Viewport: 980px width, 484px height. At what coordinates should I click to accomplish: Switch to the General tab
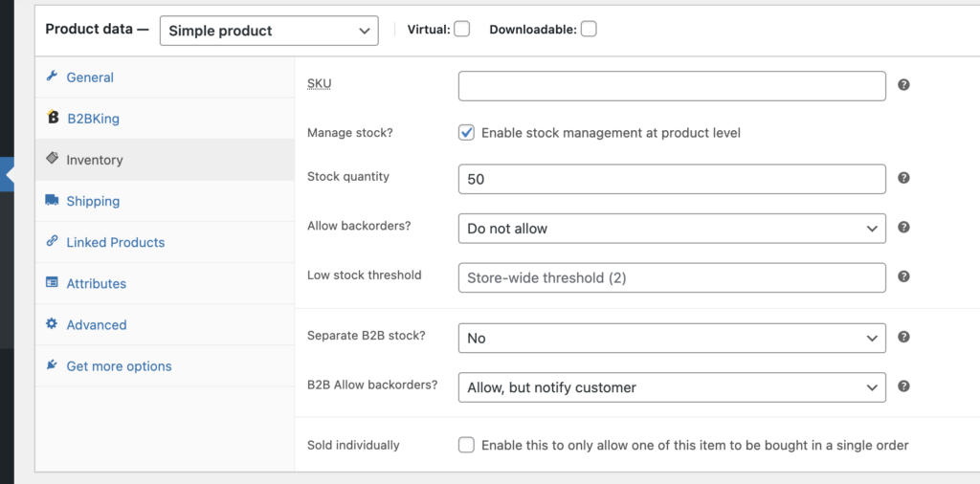[x=165, y=77]
